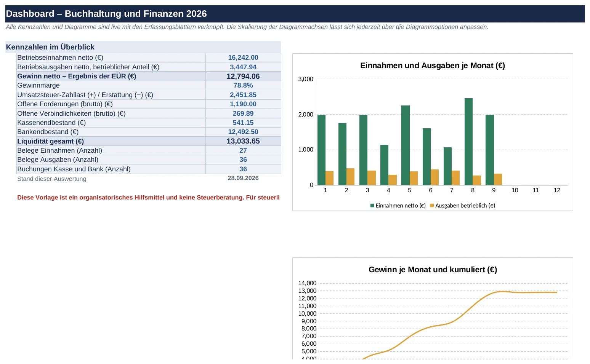Click the 'Kassenendbestand (€)' label cell
The image size is (590, 364).
111,123
